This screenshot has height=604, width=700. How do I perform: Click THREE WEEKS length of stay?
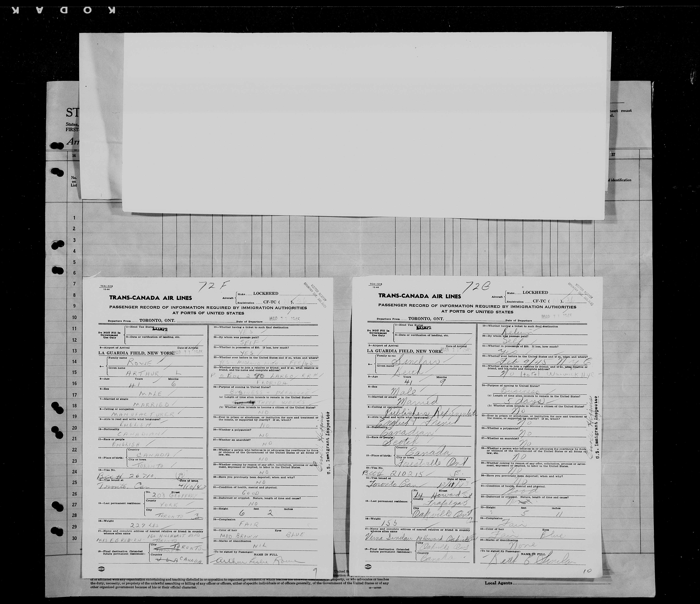click(281, 403)
